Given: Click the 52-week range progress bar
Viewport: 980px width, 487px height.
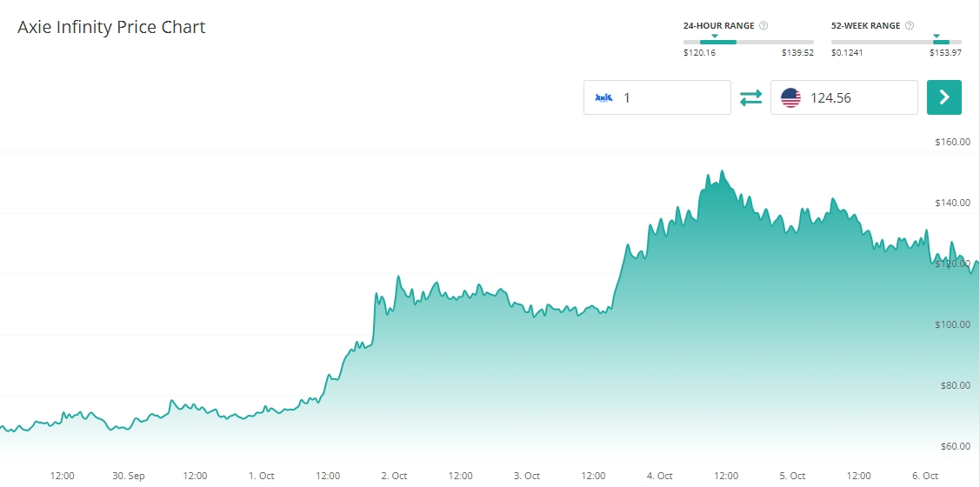Looking at the screenshot, I should (896, 42).
